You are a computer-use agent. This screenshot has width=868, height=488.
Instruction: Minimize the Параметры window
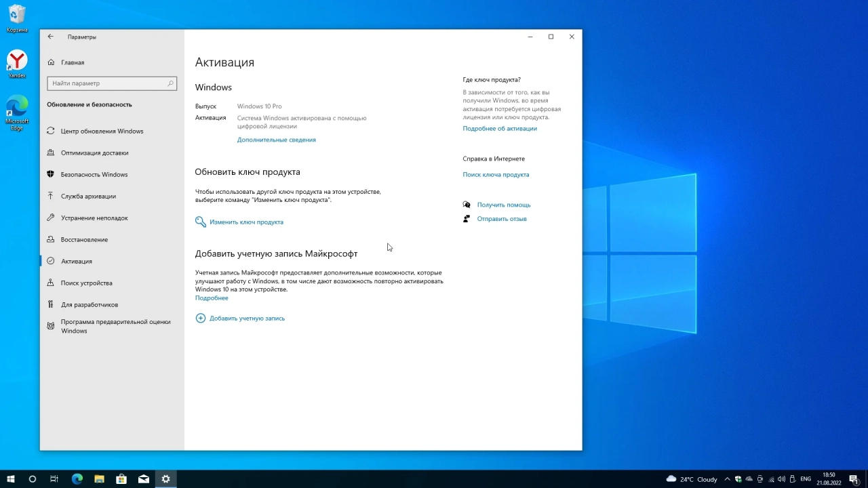click(x=530, y=37)
